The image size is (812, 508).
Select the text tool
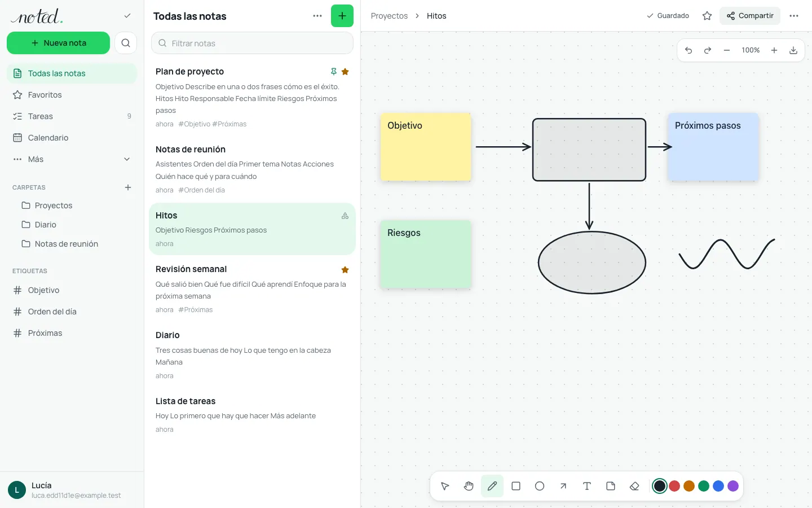tap(587, 486)
